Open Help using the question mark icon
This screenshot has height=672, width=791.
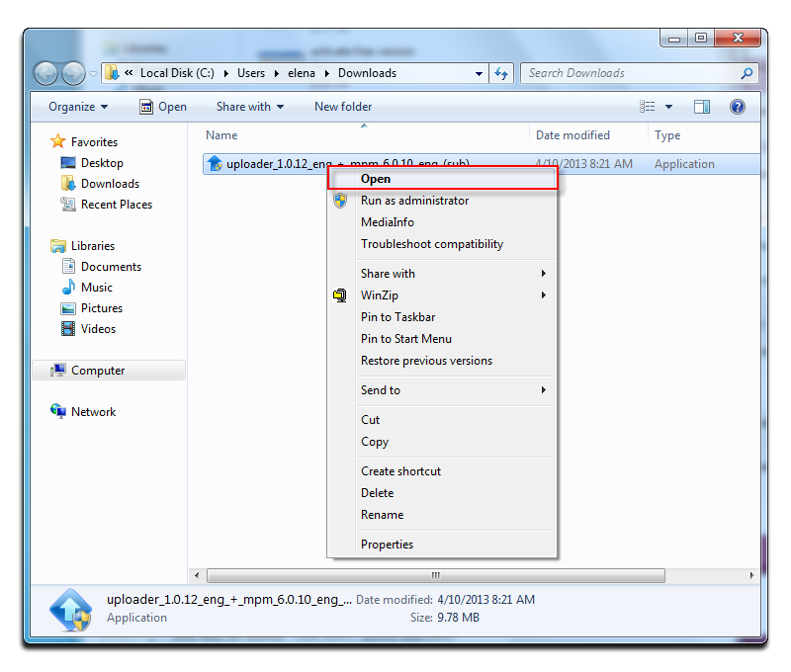pyautogui.click(x=738, y=107)
